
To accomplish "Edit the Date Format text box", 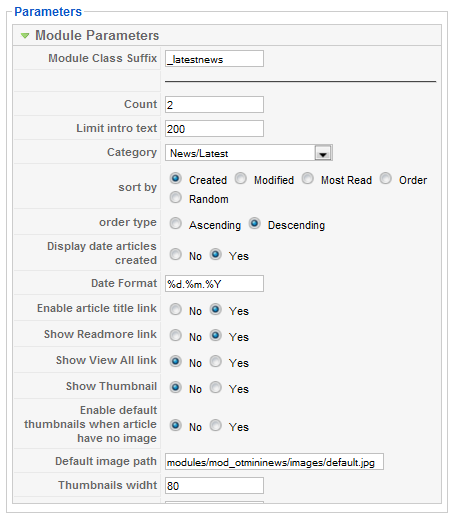I will (214, 284).
